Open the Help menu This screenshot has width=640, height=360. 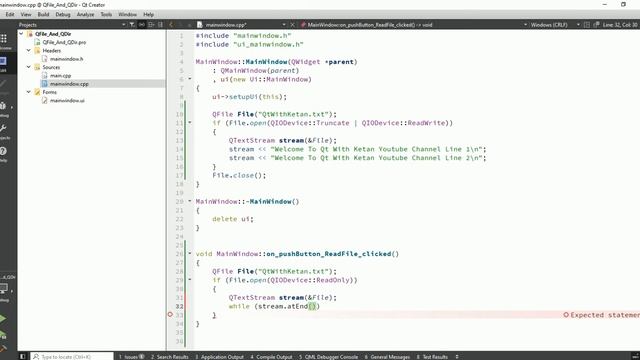[x=149, y=14]
